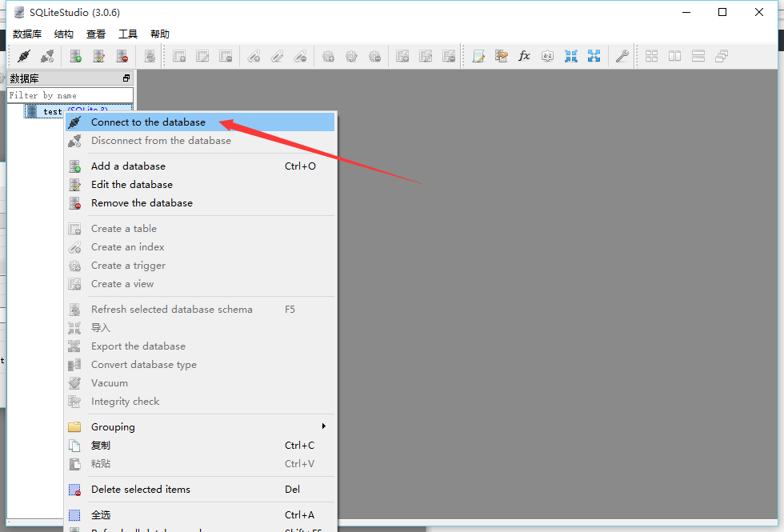784x532 pixels.
Task: Click the toolbar Edit index icon
Action: (277, 56)
